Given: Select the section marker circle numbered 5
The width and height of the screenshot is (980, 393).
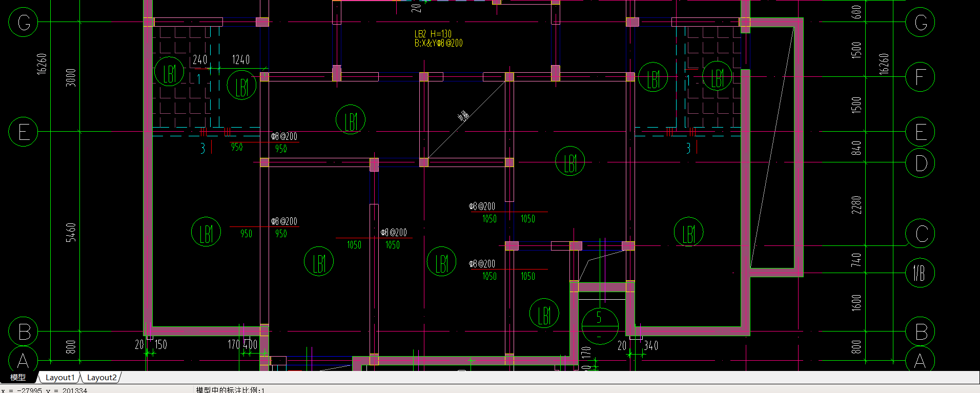Looking at the screenshot, I should 600,326.
